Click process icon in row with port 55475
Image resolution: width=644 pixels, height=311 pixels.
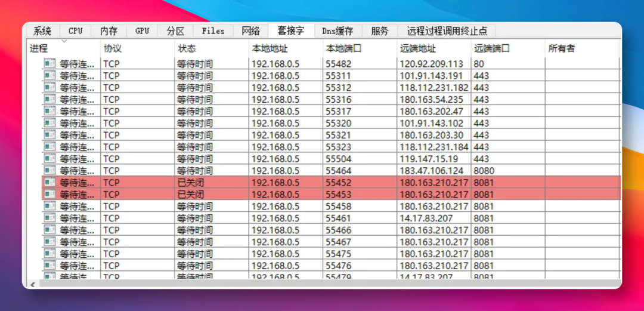point(49,254)
